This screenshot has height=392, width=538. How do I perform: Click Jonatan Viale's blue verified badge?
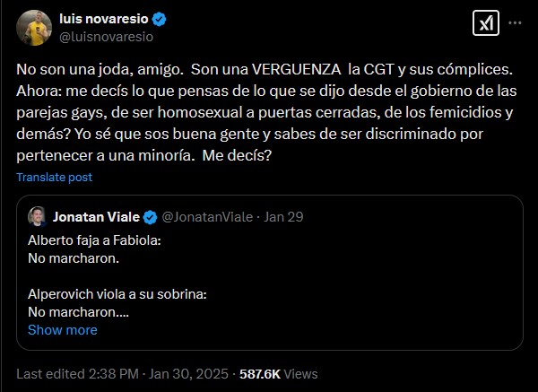click(151, 217)
